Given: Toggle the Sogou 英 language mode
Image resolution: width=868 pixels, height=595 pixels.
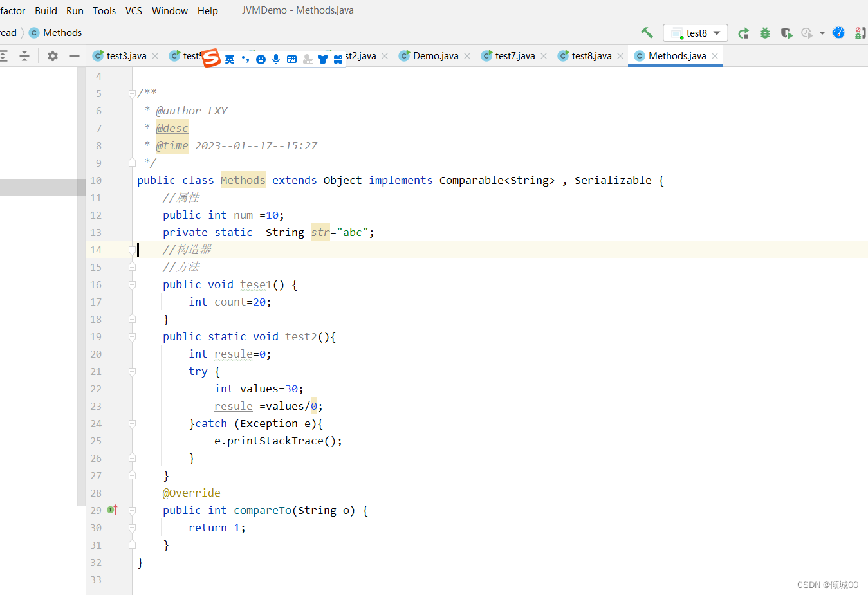Looking at the screenshot, I should (230, 59).
